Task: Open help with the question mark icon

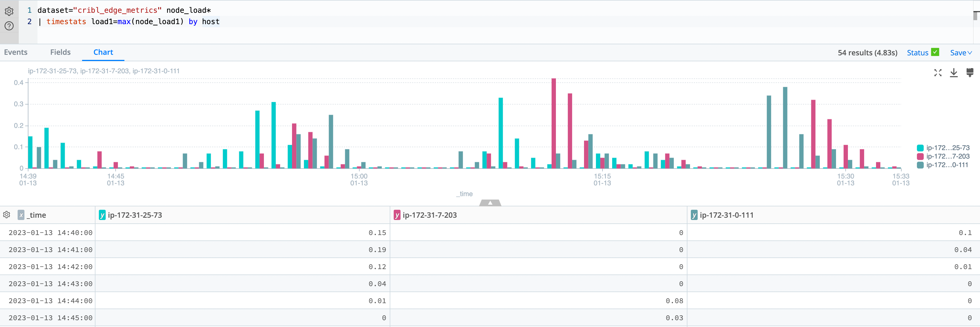Action: (9, 26)
